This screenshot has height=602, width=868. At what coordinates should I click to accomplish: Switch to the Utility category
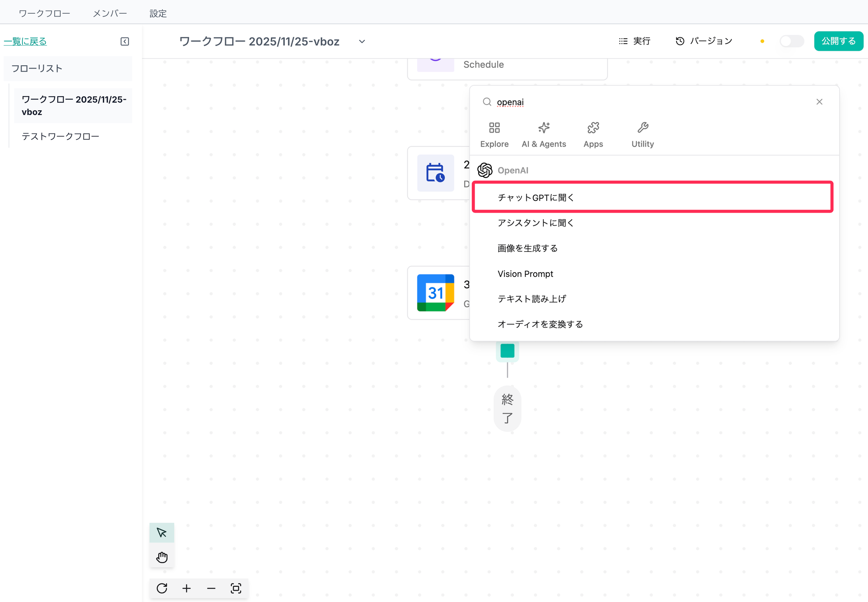[x=643, y=135]
